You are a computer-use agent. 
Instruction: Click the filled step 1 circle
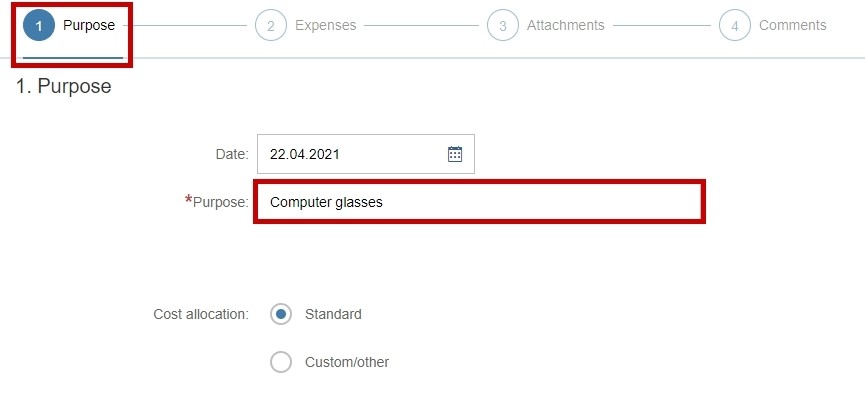[x=39, y=25]
